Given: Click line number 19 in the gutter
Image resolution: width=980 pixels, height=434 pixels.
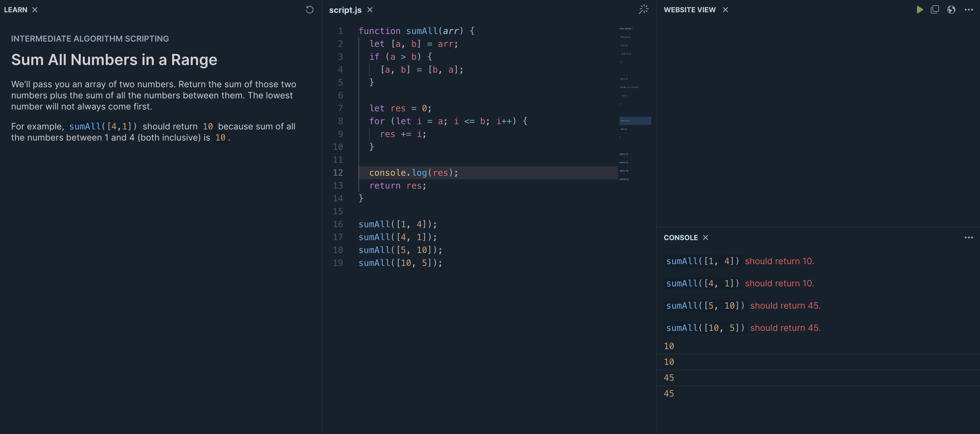Looking at the screenshot, I should click(x=338, y=263).
